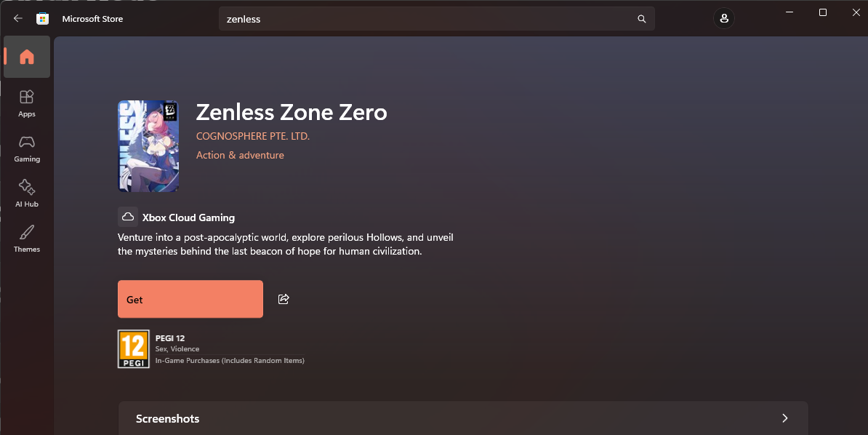Open the Gaming section
The height and width of the screenshot is (435, 868).
[27, 148]
